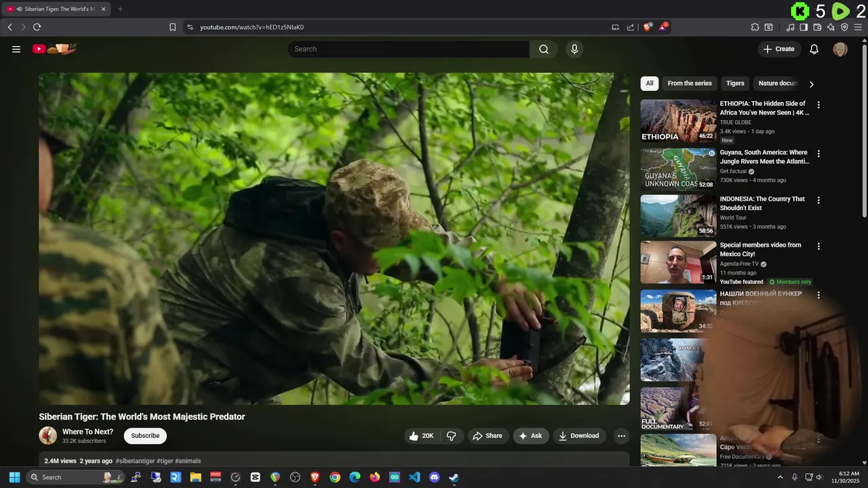868x488 pixels.
Task: Show more filter chips with right arrow
Action: 811,84
